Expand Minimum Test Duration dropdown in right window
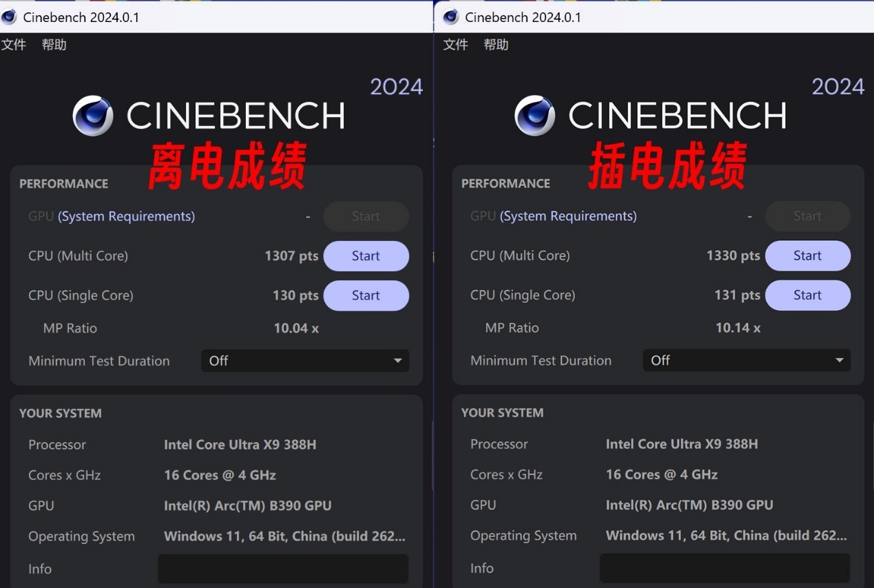The width and height of the screenshot is (874, 588). click(747, 360)
